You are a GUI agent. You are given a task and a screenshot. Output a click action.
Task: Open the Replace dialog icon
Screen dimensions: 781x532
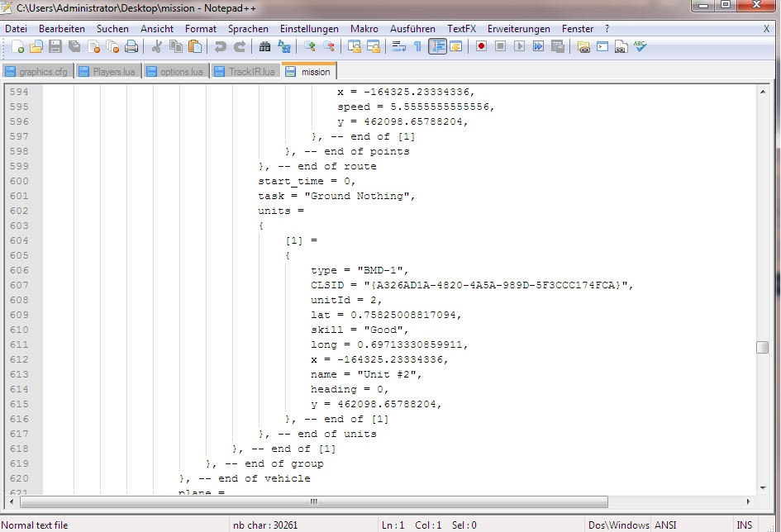tap(284, 47)
